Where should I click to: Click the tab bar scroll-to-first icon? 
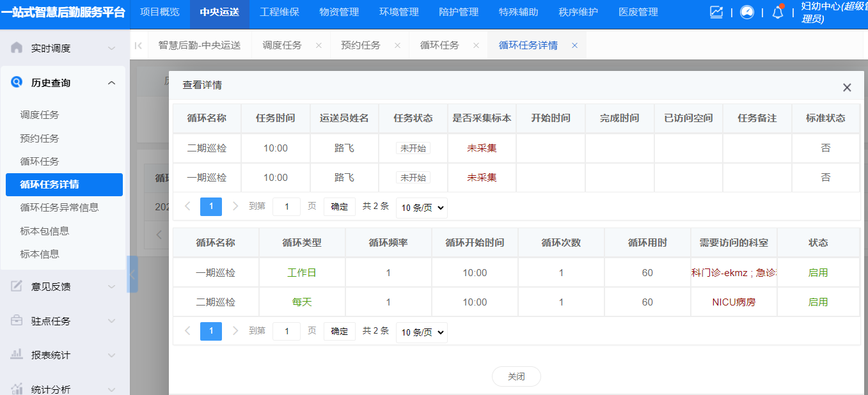point(138,45)
